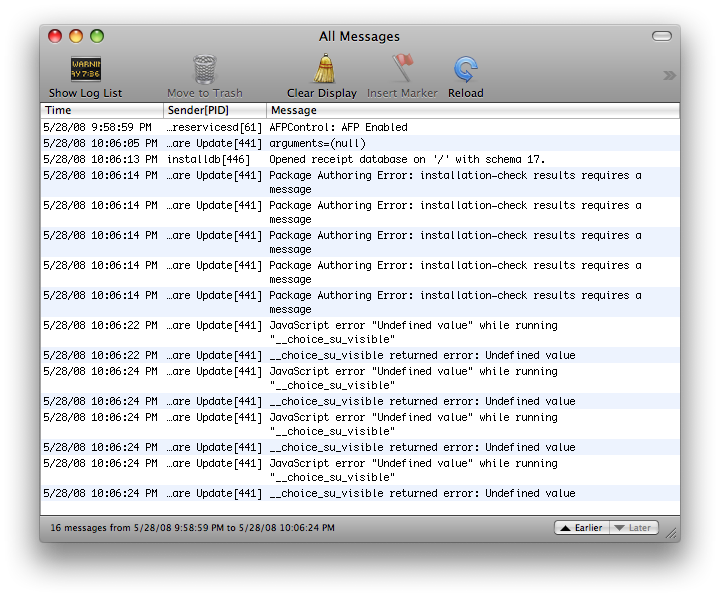Click the 5/28/08 10:06:05 PM time cell
This screenshot has width=720, height=597.
[x=100, y=143]
